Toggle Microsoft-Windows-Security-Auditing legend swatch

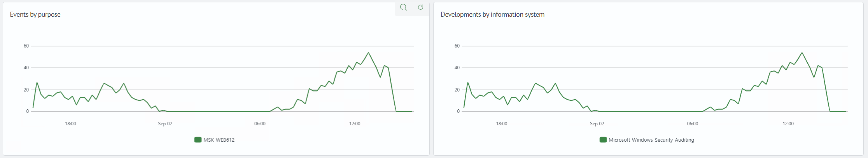[x=603, y=140]
